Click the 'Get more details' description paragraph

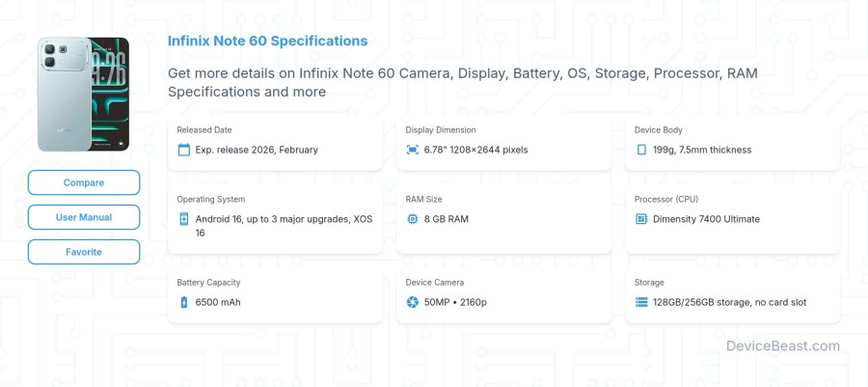[463, 82]
